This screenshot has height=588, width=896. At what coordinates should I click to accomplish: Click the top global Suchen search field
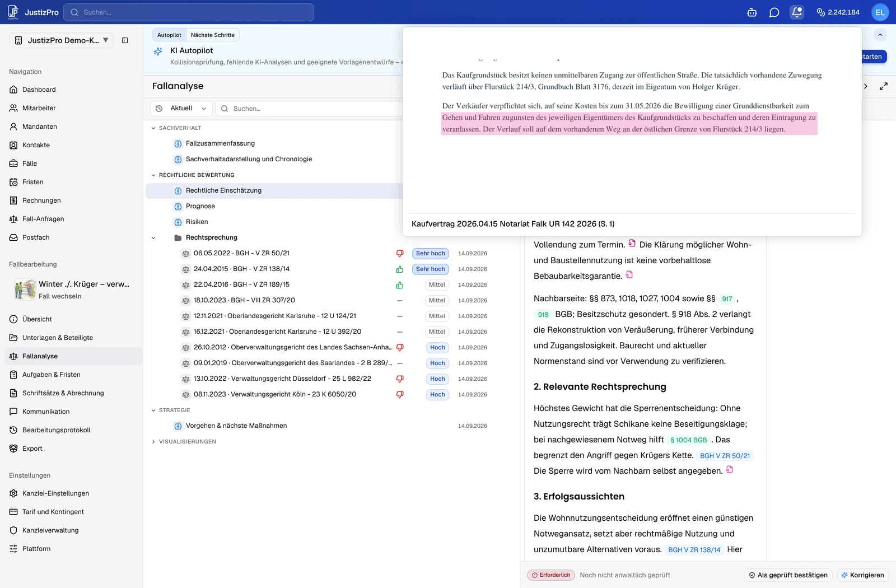click(189, 12)
